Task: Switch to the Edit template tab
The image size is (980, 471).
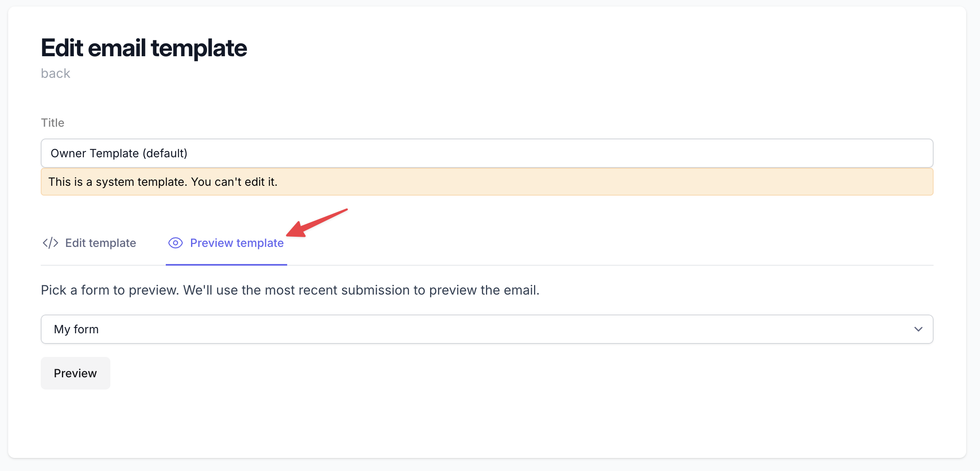Action: click(100, 243)
